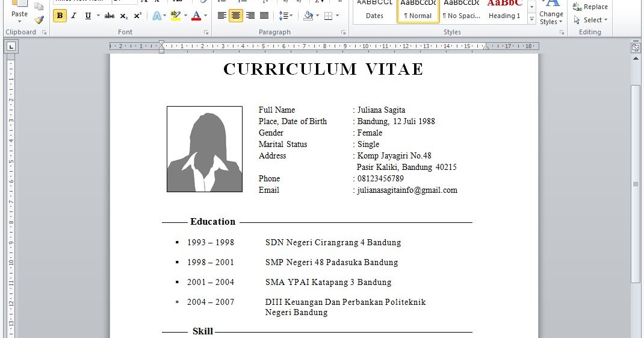
Task: Click the Format Painter brush icon
Action: (x=40, y=20)
